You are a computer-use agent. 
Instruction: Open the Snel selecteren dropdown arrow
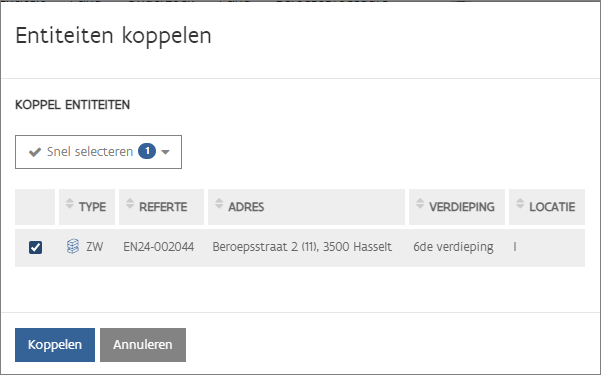pos(165,152)
